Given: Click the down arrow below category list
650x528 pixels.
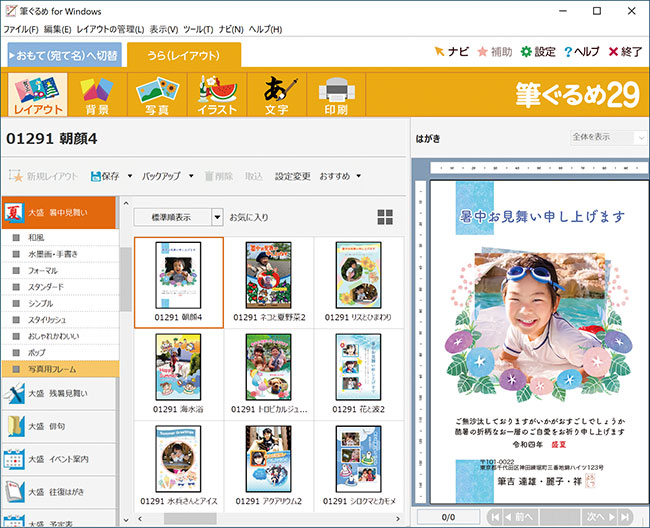Looking at the screenshot, I should pyautogui.click(x=126, y=519).
